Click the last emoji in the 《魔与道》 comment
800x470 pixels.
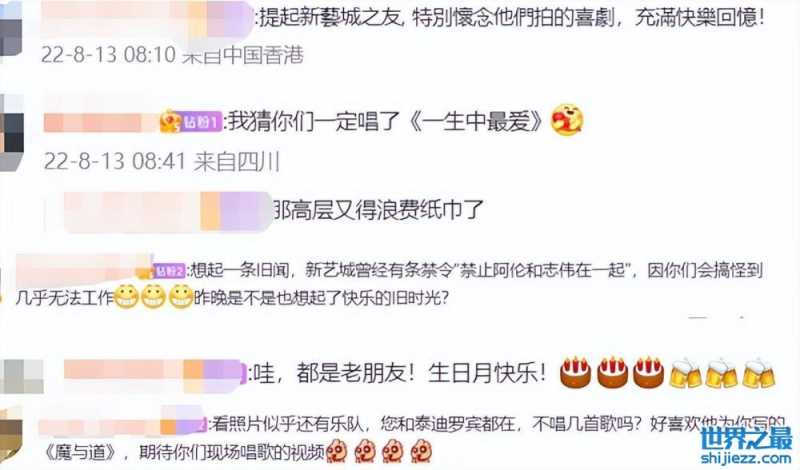(422, 451)
